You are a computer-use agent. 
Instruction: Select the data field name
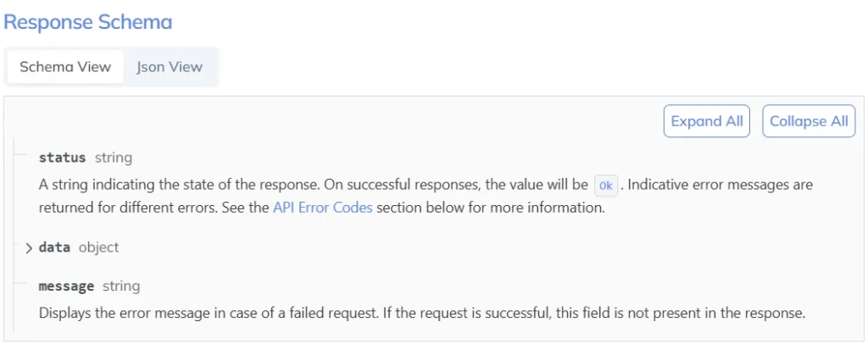54,247
